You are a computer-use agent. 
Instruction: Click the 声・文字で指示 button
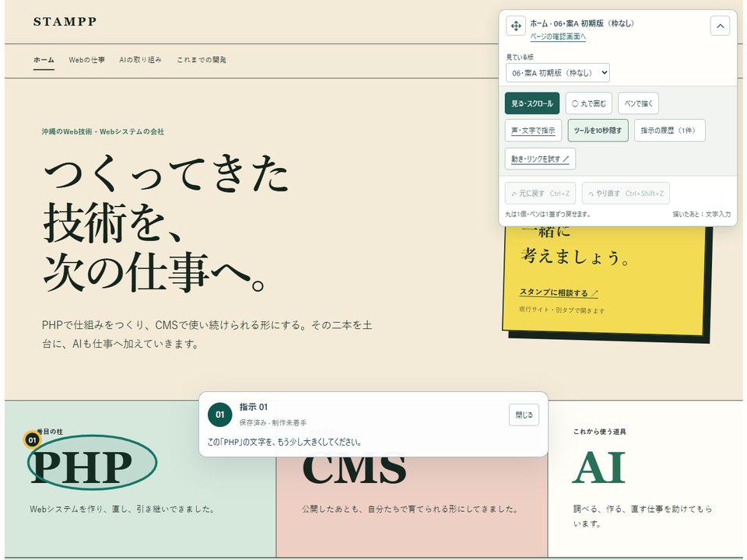[x=533, y=131]
